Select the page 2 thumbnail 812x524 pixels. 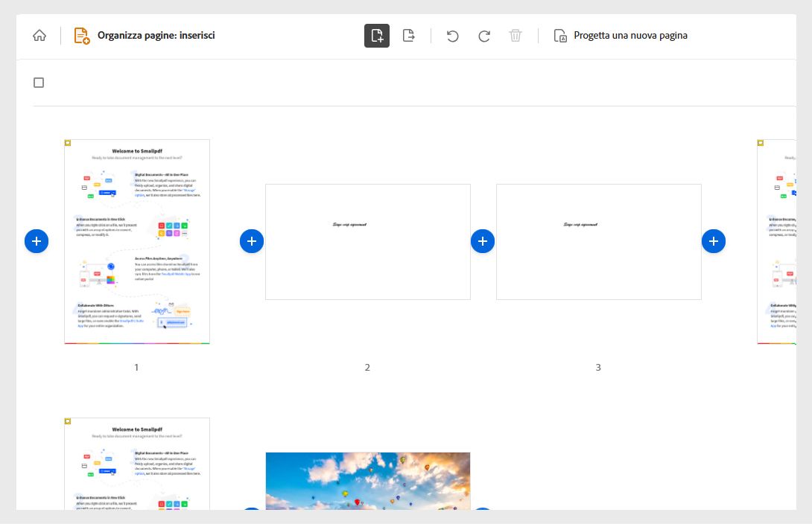point(367,241)
